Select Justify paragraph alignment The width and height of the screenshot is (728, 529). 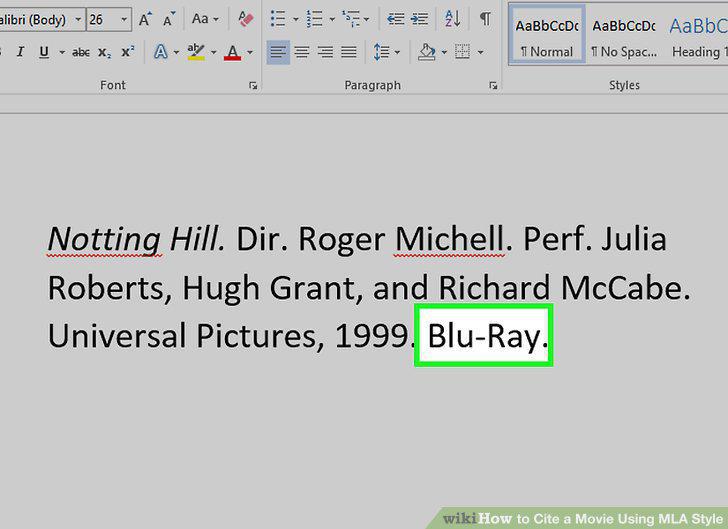pos(349,52)
